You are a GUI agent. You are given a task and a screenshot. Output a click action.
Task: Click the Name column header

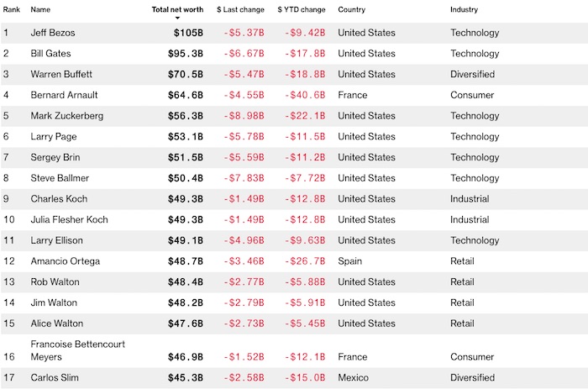[40, 10]
